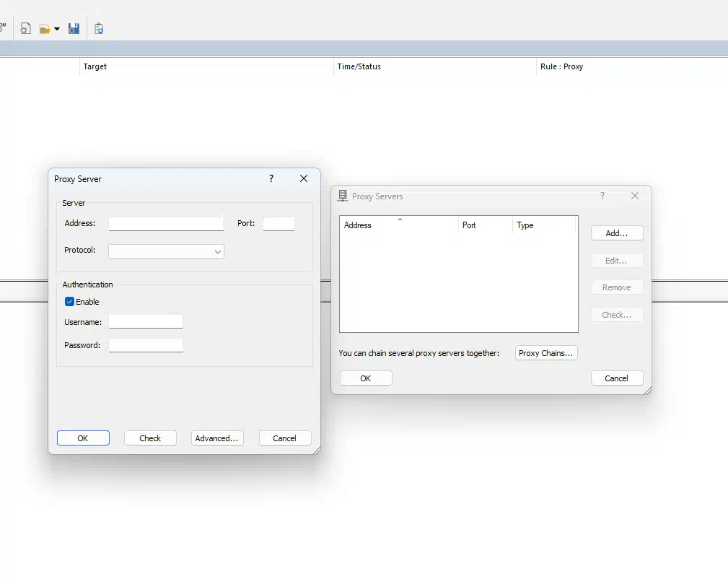Expand the Open Profile dropdown arrow
728x582 pixels.
coord(57,29)
